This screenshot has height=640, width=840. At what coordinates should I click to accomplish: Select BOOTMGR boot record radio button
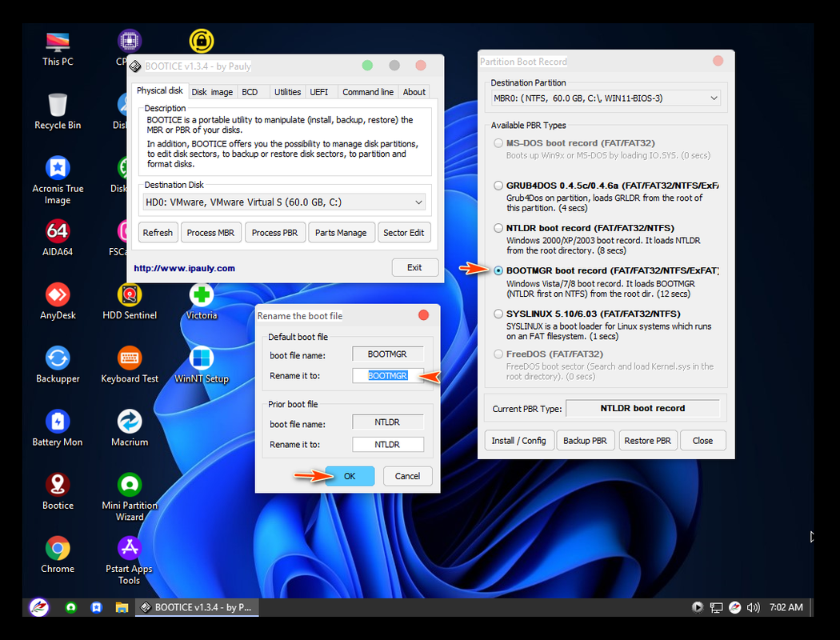[x=498, y=270]
